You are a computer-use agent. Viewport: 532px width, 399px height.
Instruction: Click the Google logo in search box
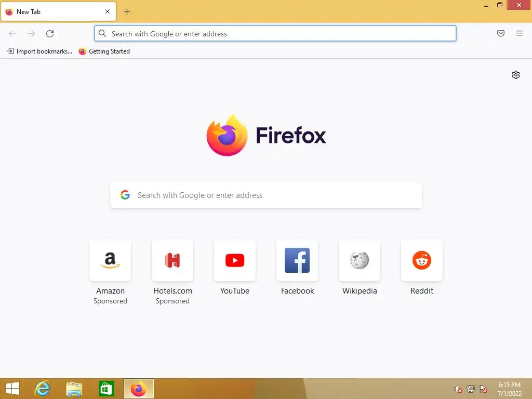[125, 195]
